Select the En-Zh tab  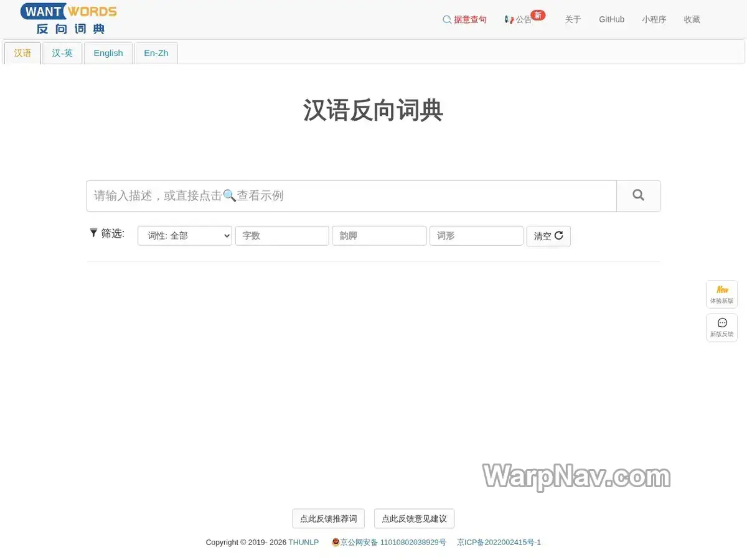coord(156,53)
